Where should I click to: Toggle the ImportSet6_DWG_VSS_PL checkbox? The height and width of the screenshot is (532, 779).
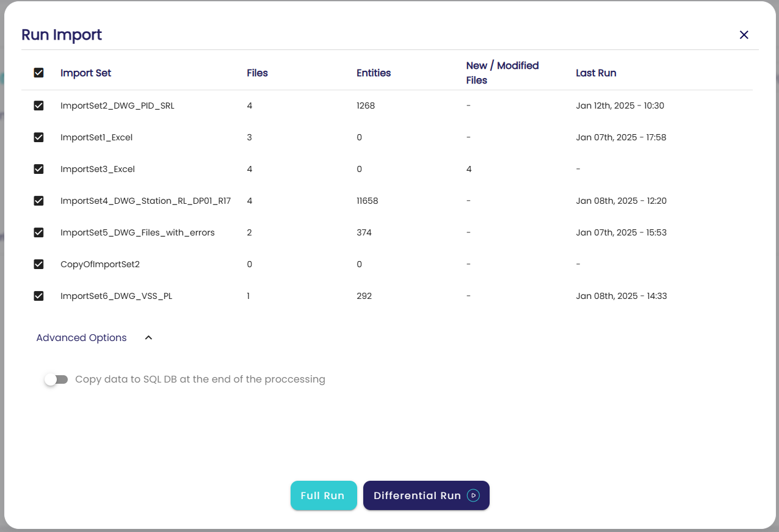click(x=38, y=296)
